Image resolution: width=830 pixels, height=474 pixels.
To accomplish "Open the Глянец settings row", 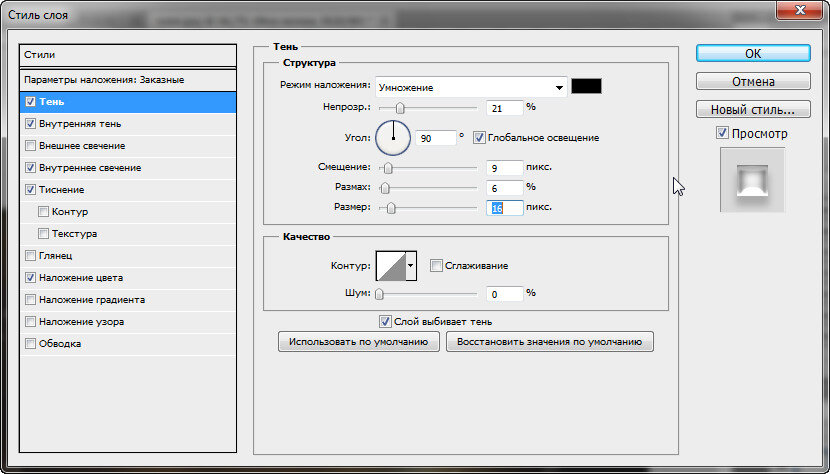I will point(128,256).
